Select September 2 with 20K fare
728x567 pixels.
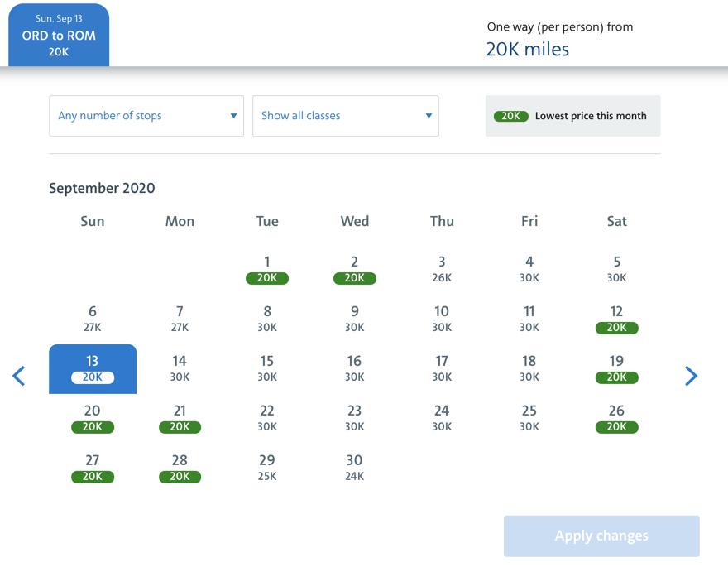pos(354,278)
